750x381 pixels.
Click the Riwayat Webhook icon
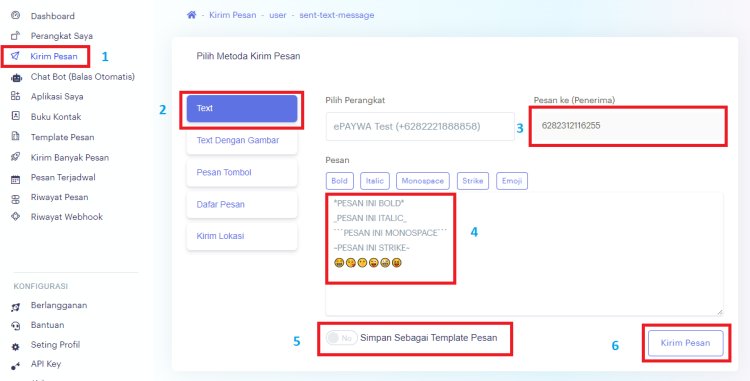[15, 217]
